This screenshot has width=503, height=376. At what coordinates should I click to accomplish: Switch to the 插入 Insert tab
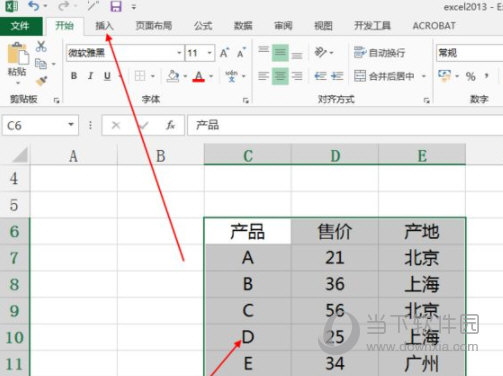(x=104, y=26)
